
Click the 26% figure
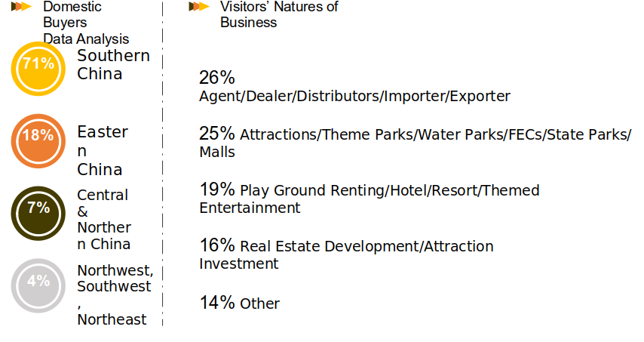[x=217, y=77]
